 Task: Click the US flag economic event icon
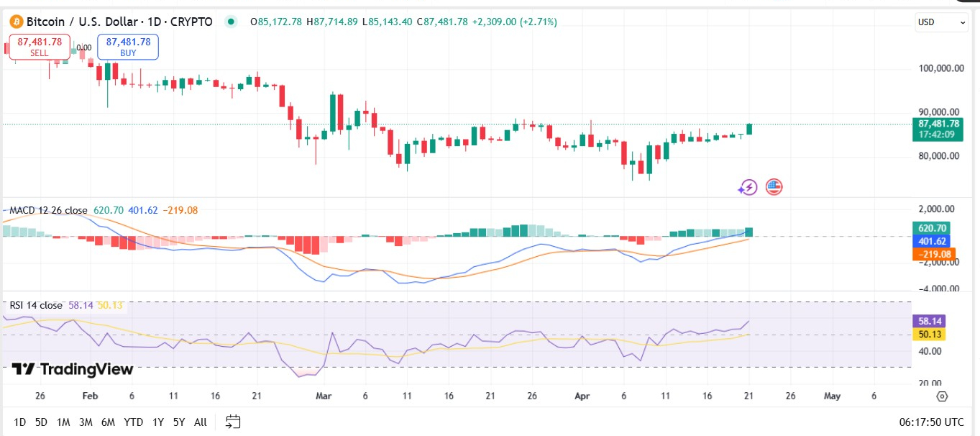coord(774,187)
